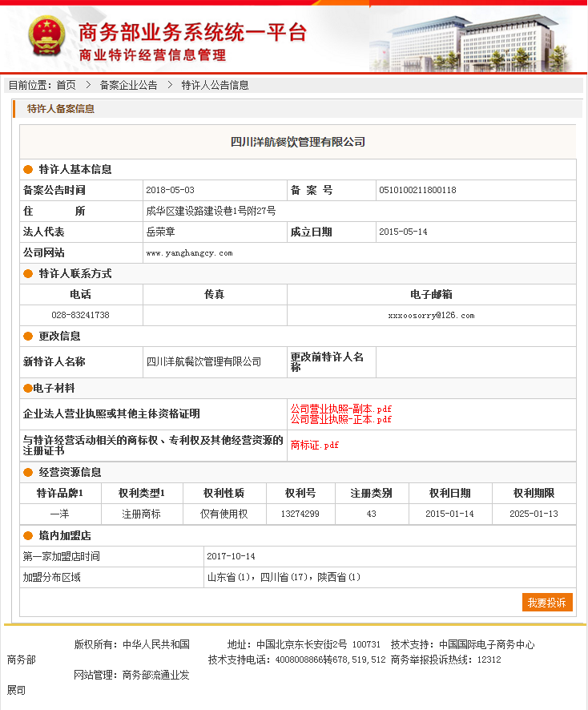The height and width of the screenshot is (710, 588).
Task: Click website www.yanghangcy.com
Action: pyautogui.click(x=189, y=253)
